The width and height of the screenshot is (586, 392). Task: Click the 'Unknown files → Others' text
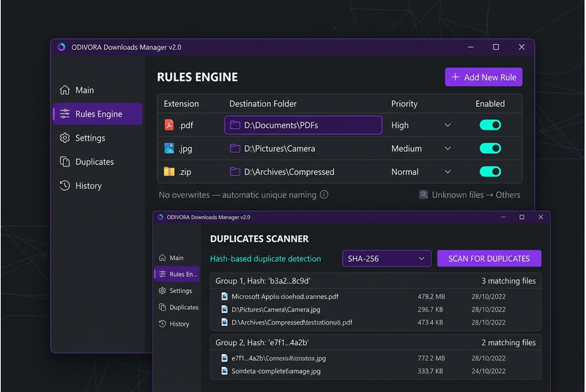[476, 195]
